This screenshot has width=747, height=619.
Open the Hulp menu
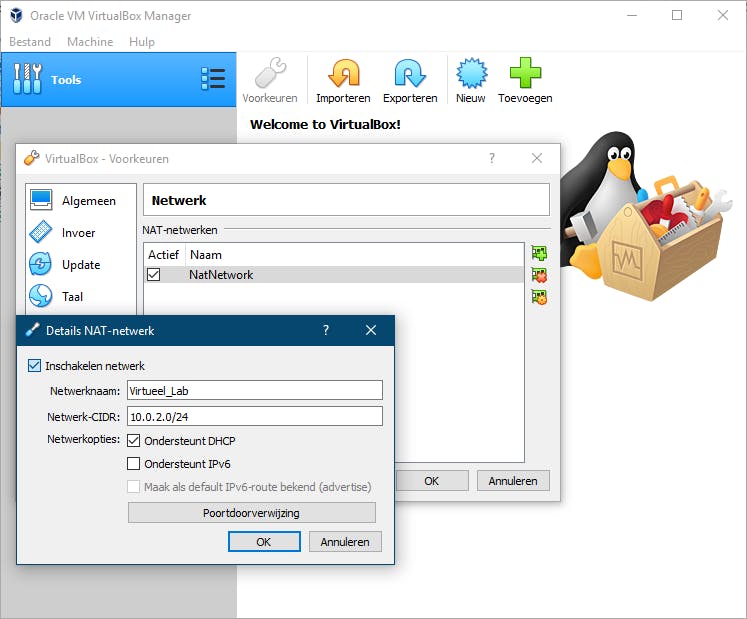pyautogui.click(x=141, y=42)
